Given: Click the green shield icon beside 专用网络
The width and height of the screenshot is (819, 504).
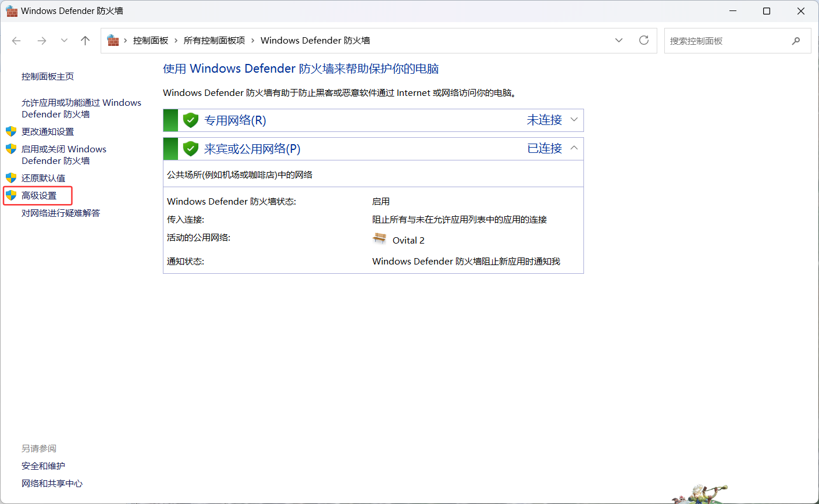Looking at the screenshot, I should (x=191, y=120).
